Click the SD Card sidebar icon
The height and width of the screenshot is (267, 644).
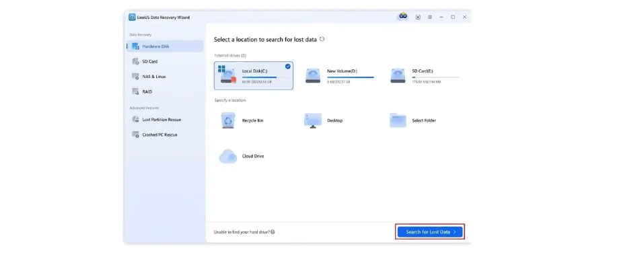point(135,62)
